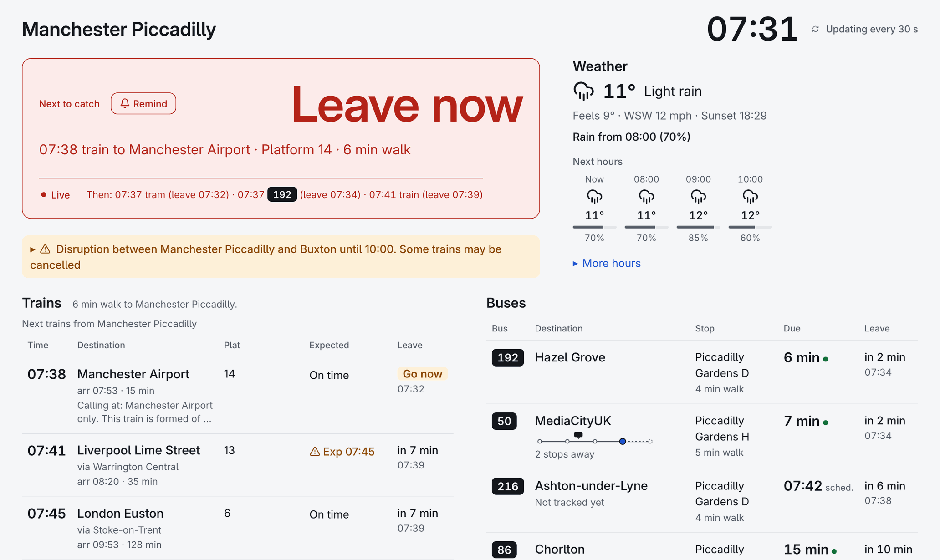Viewport: 940px width, 560px height.
Task: Click warning icon next to Exp 07:45
Action: (315, 451)
